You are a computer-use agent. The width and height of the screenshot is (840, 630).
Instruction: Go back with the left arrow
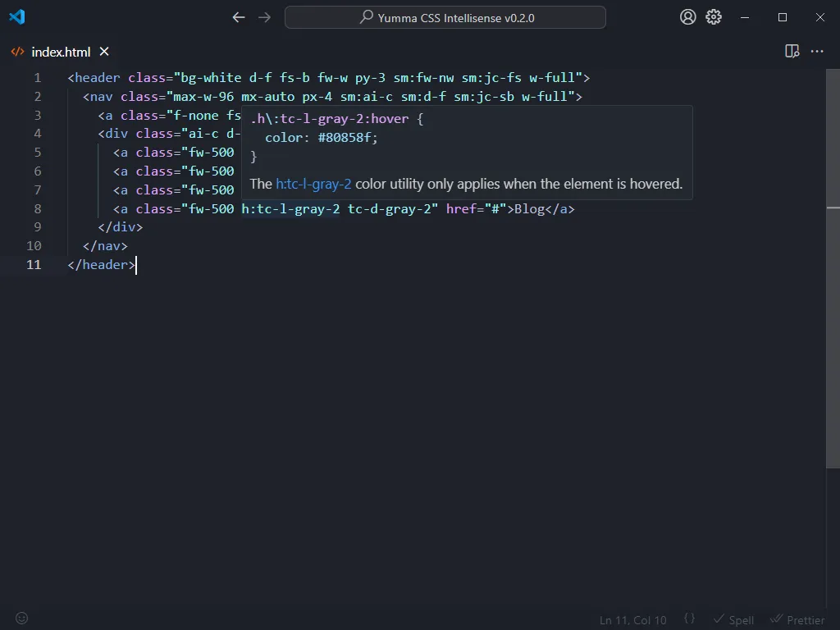click(239, 18)
